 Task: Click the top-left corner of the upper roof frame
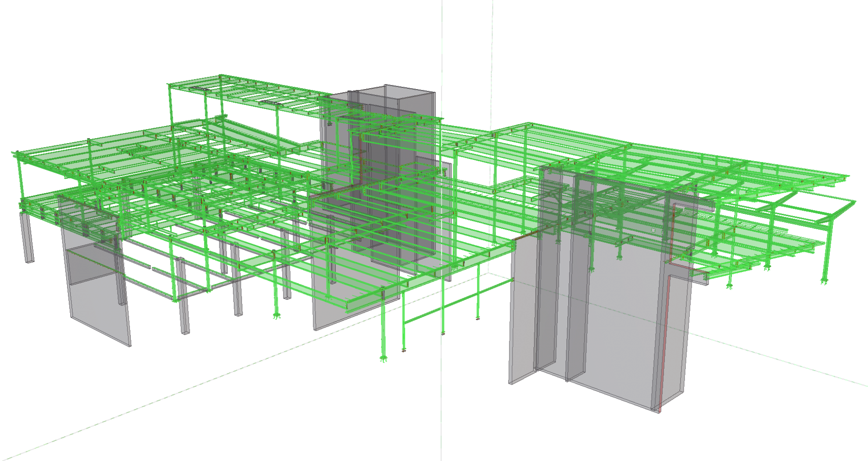click(x=169, y=84)
